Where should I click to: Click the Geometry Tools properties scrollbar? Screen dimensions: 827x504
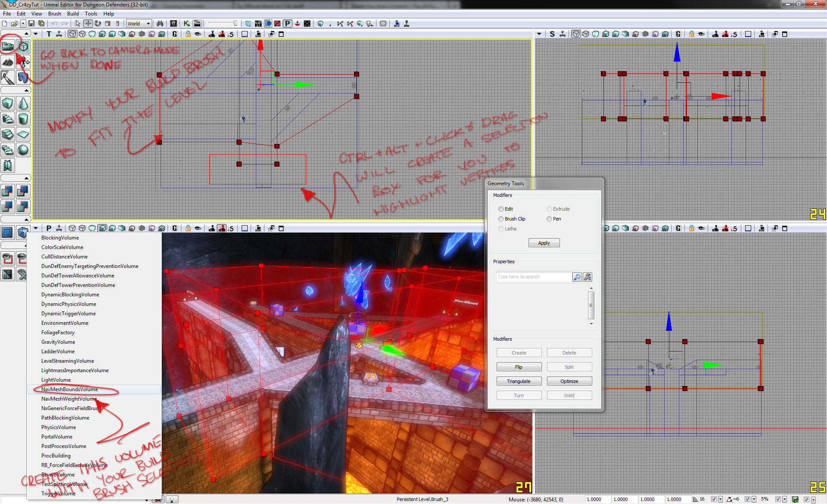(591, 305)
